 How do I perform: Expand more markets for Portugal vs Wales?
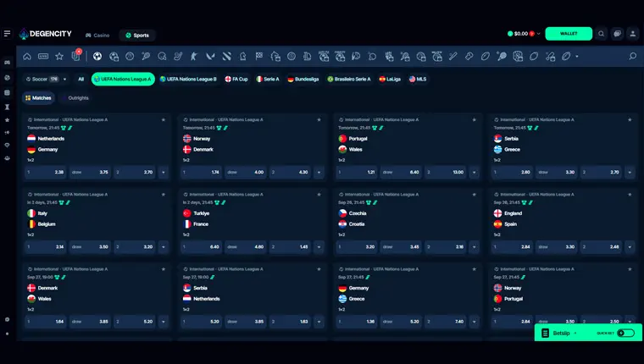click(x=475, y=173)
